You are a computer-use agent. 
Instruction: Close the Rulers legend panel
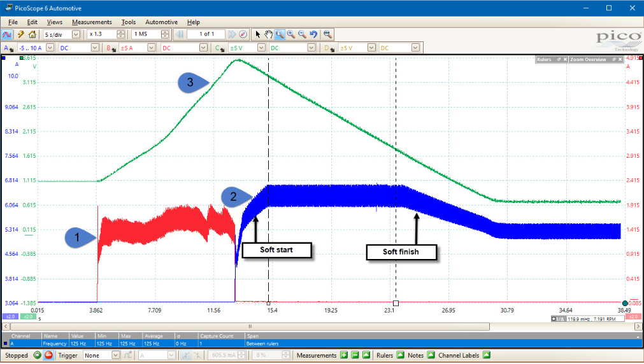(565, 60)
